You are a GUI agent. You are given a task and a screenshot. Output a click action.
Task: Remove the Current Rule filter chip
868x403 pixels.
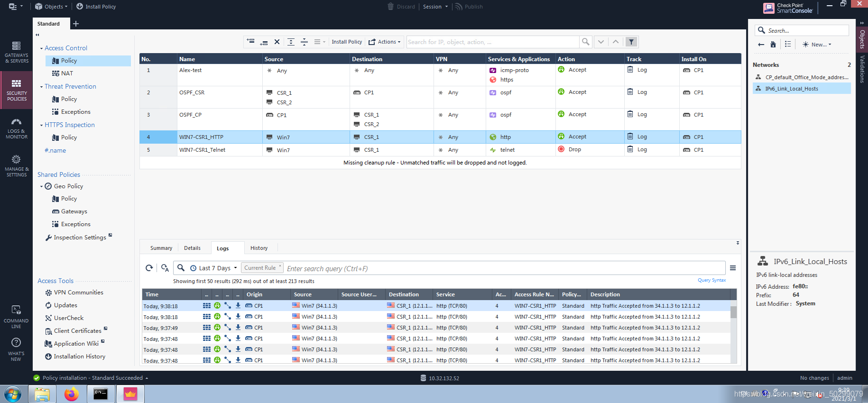[280, 266]
